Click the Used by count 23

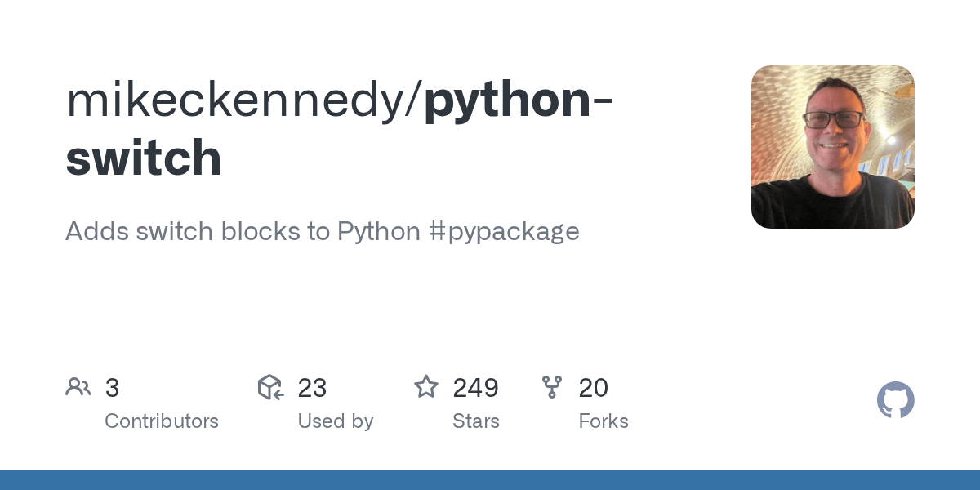[x=312, y=388]
